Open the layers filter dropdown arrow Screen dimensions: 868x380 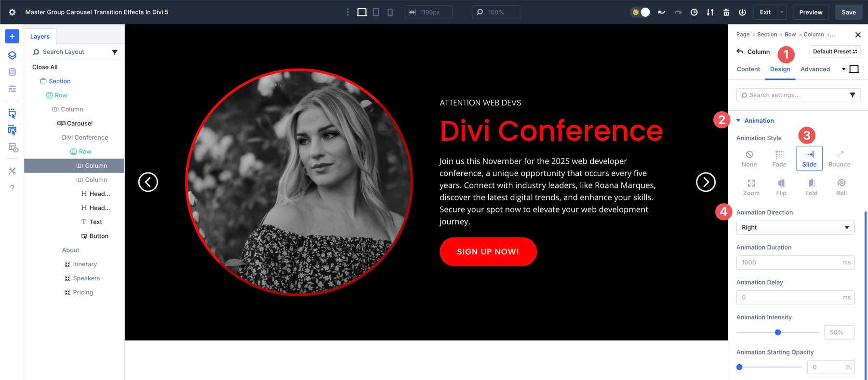tap(115, 52)
